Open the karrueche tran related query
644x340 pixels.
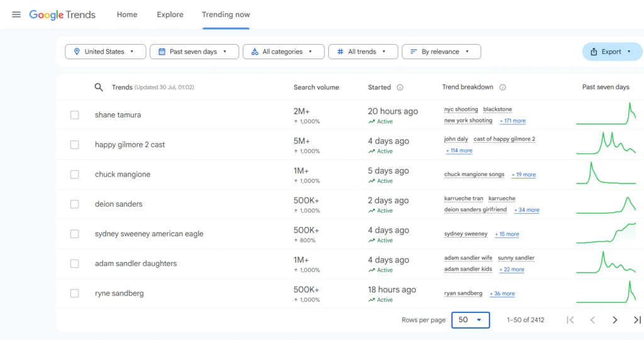464,199
